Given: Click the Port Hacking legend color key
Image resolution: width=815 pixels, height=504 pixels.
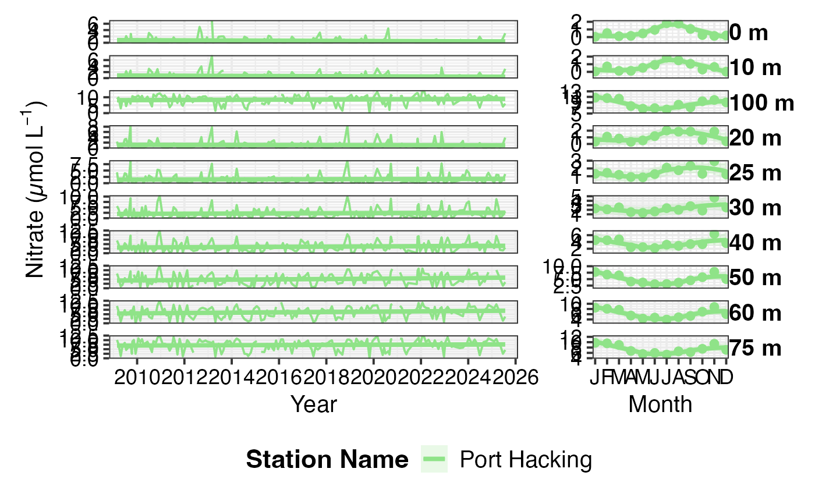Looking at the screenshot, I should [x=434, y=460].
